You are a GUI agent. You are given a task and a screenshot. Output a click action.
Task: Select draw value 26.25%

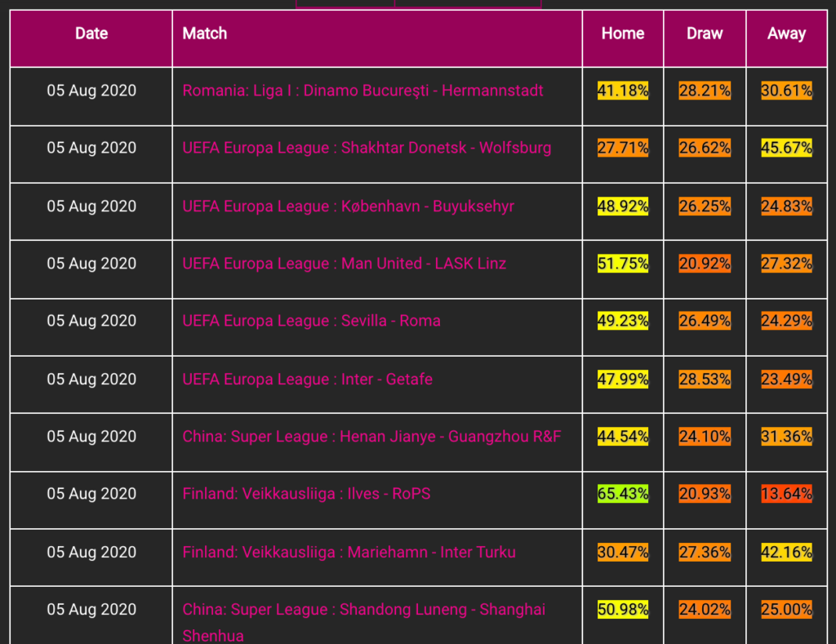tap(705, 207)
